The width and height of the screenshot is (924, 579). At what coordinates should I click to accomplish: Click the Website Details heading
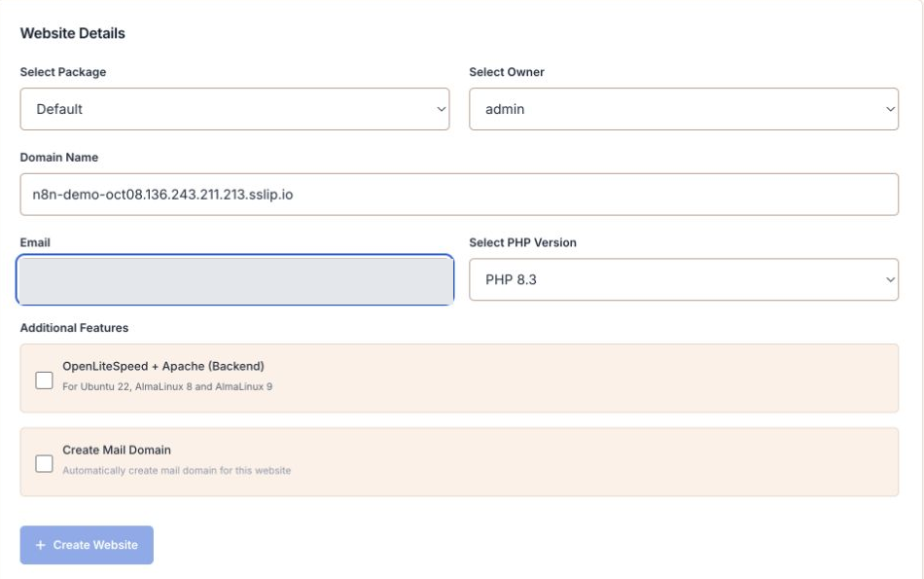(73, 33)
